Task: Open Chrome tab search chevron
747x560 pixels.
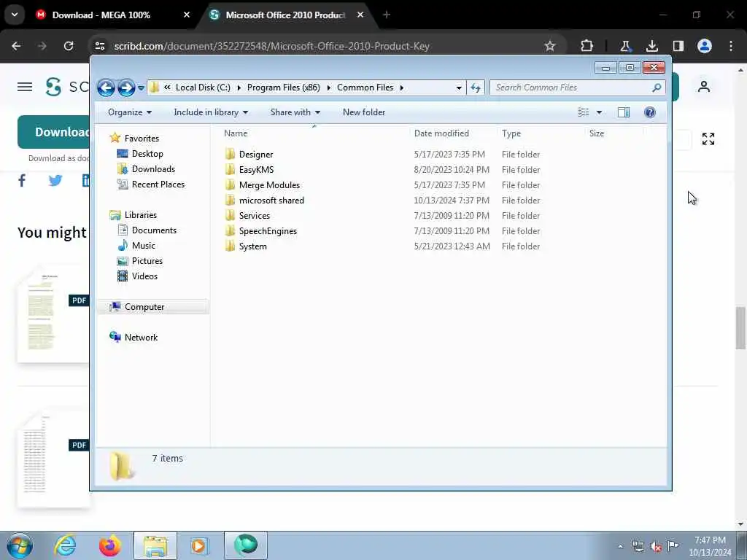Action: 15,15
